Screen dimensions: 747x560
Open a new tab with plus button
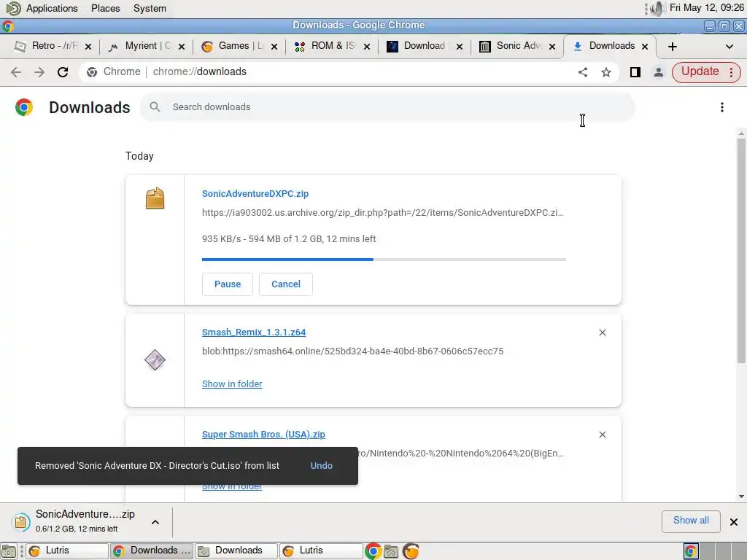click(672, 47)
